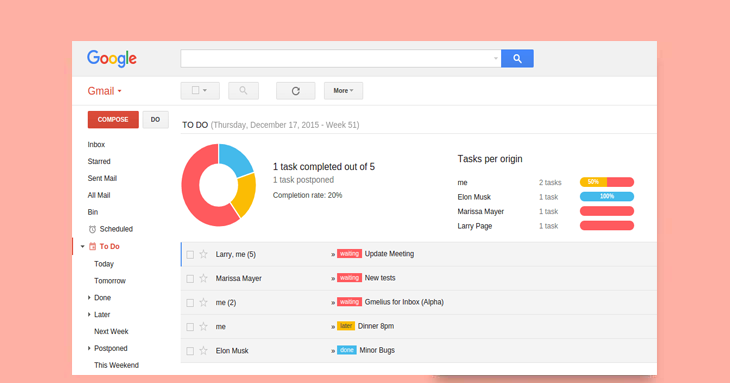Star the Elon Musk email

click(x=203, y=351)
